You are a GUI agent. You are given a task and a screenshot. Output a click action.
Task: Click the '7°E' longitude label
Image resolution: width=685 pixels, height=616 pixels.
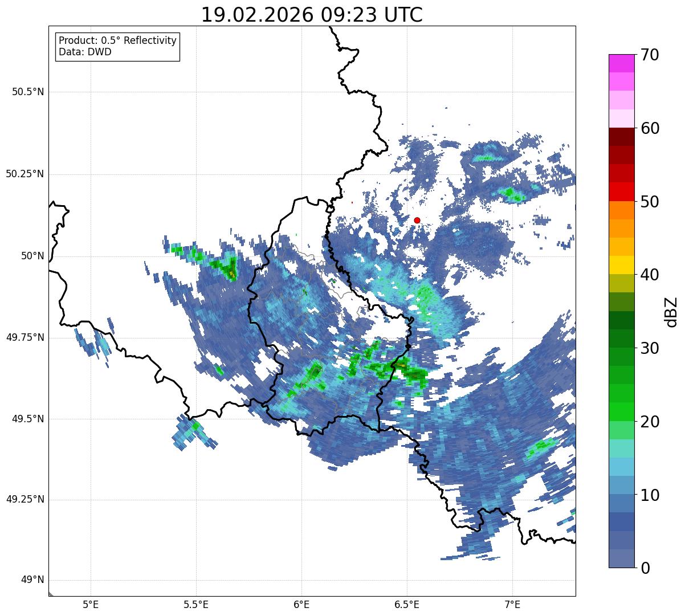pos(512,605)
